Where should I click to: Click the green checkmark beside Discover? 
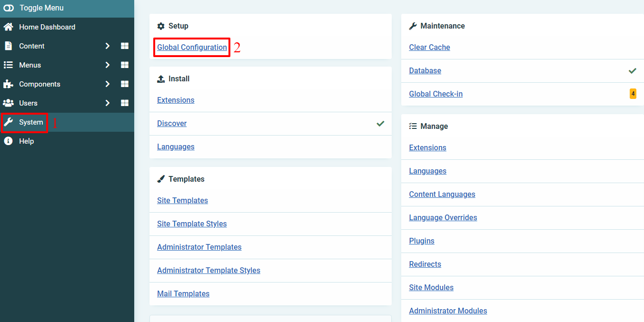380,123
